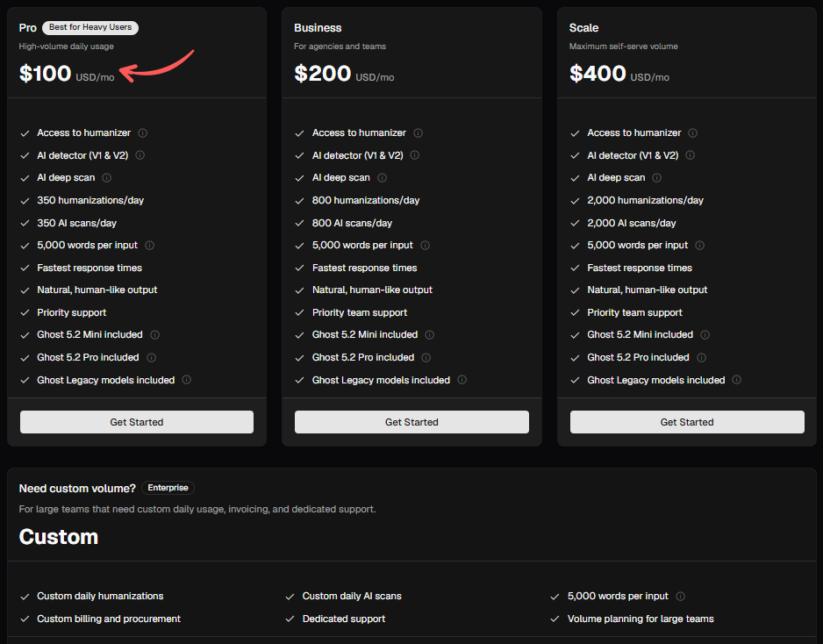This screenshot has width=823, height=644.
Task: Click Custom billing and procurement
Action: coord(109,619)
